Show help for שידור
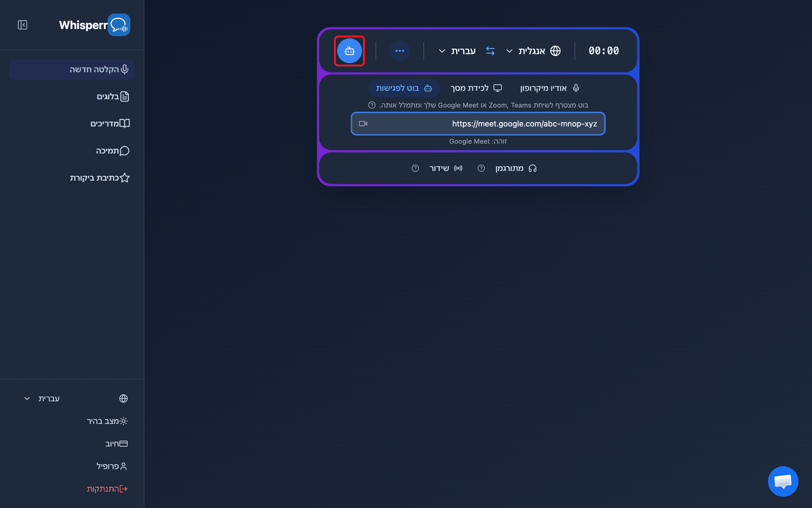The width and height of the screenshot is (812, 508). 415,168
